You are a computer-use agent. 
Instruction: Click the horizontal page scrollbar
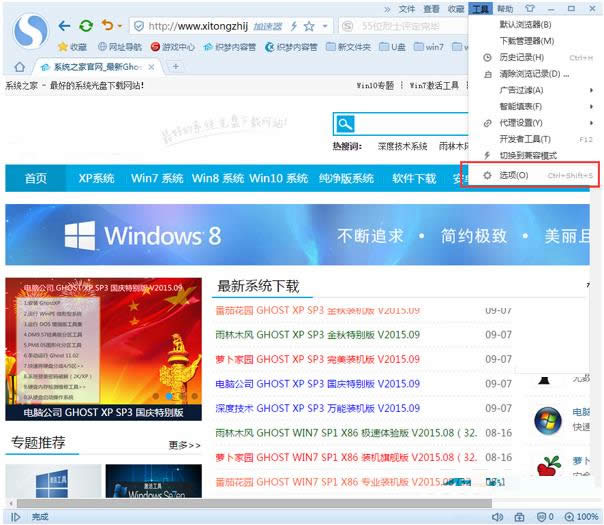point(254,503)
